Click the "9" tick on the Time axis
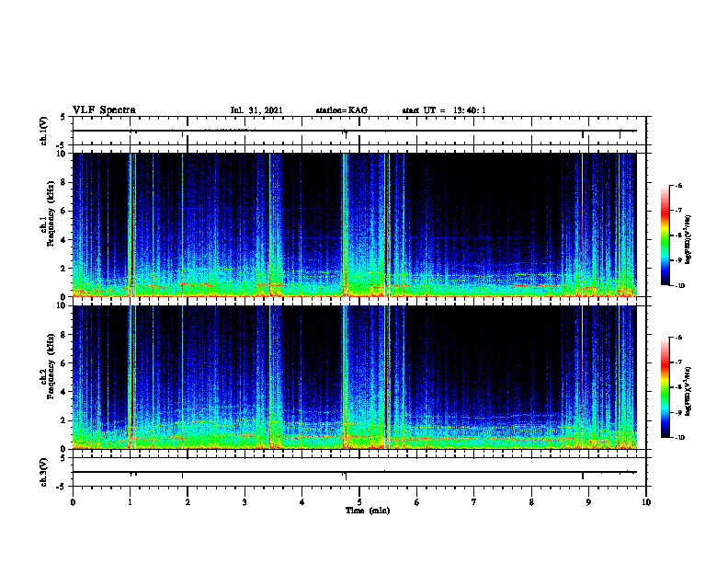 pyautogui.click(x=588, y=502)
